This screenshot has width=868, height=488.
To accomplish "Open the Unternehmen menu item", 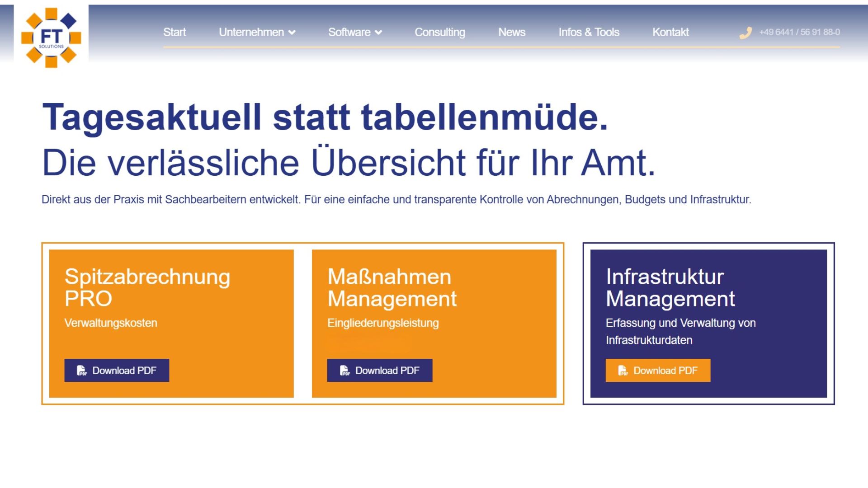I will [x=251, y=32].
